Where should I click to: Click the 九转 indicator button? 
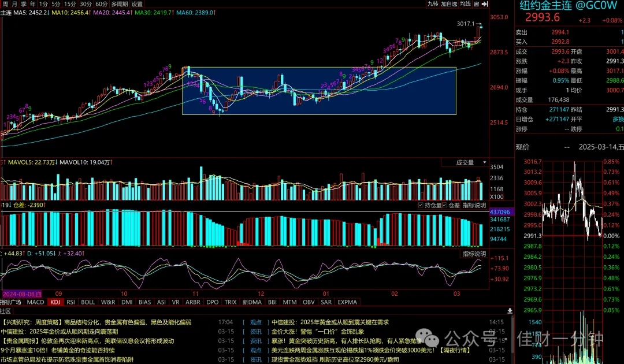[433, 4]
